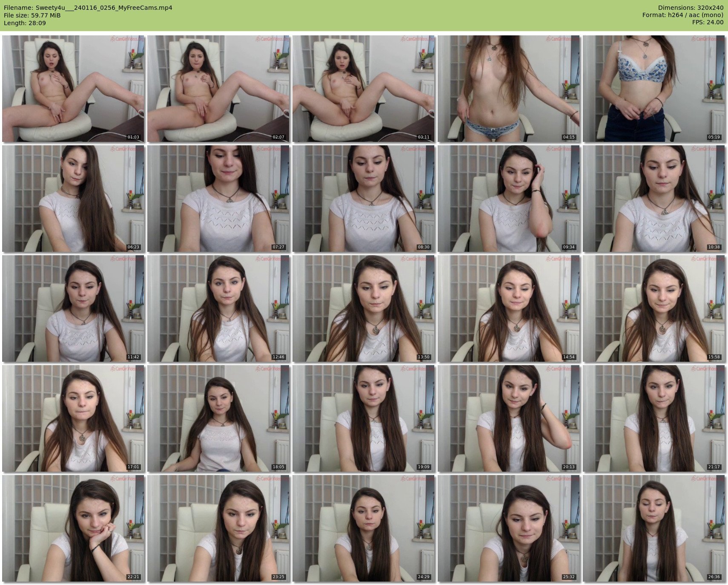Open the frame at timestamp 02:07
Screen dimensions: 728x585
point(218,89)
